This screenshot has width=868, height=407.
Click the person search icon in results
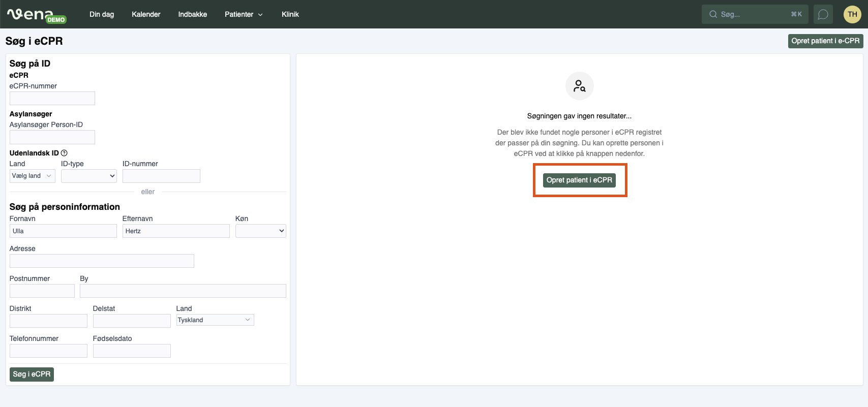pos(579,86)
